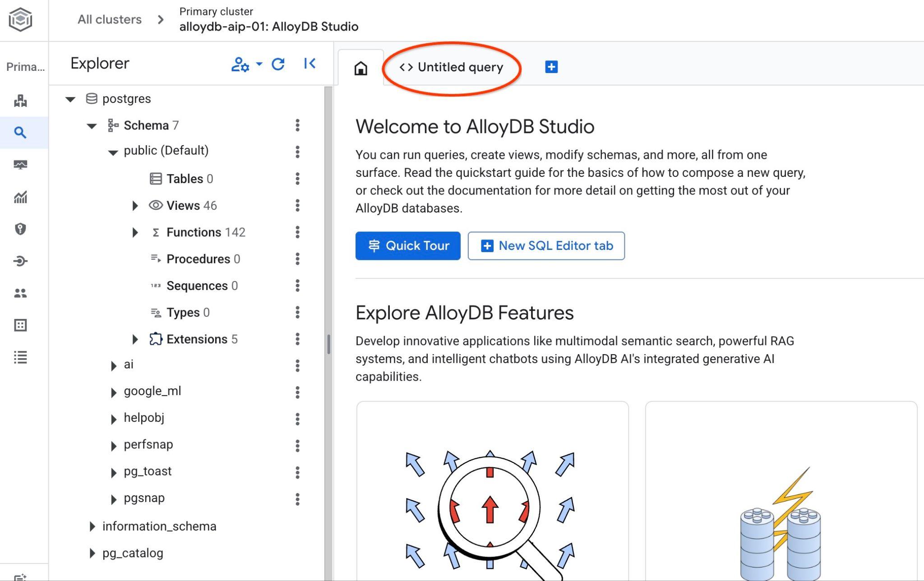This screenshot has height=581, width=924.
Task: Expand the google_ml schema
Action: [x=114, y=392]
